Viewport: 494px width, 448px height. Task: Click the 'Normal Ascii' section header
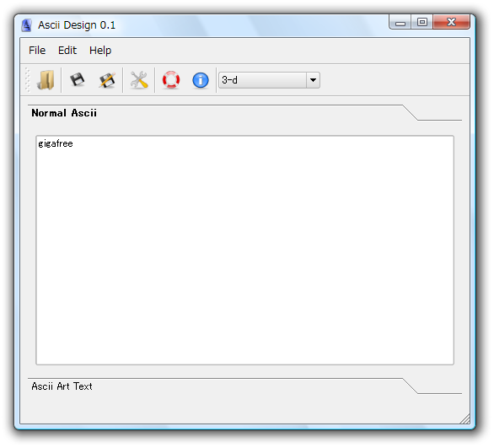[x=64, y=113]
